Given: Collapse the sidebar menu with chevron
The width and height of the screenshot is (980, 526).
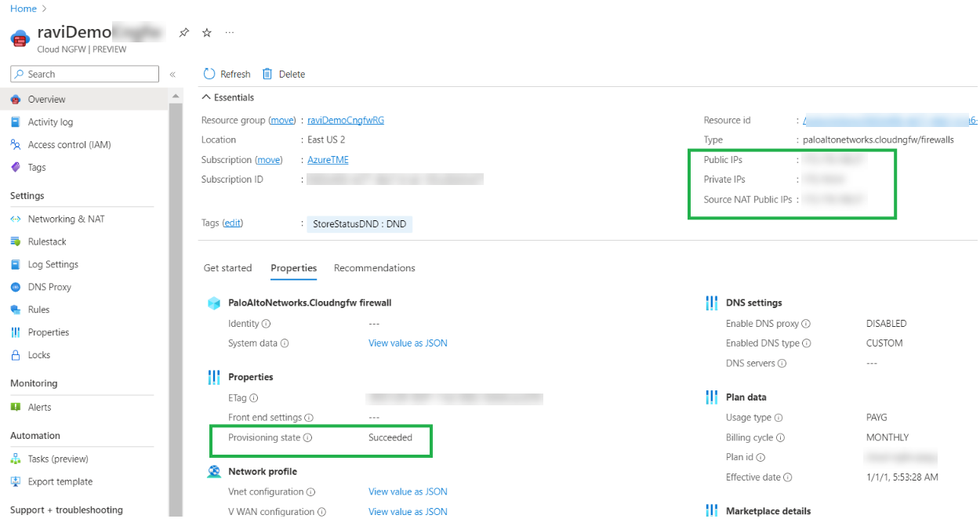Looking at the screenshot, I should (172, 74).
